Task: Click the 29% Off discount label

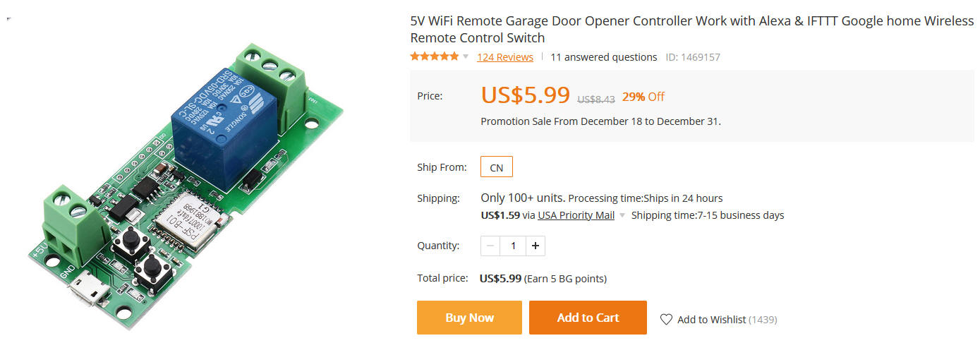Action: pyautogui.click(x=643, y=97)
